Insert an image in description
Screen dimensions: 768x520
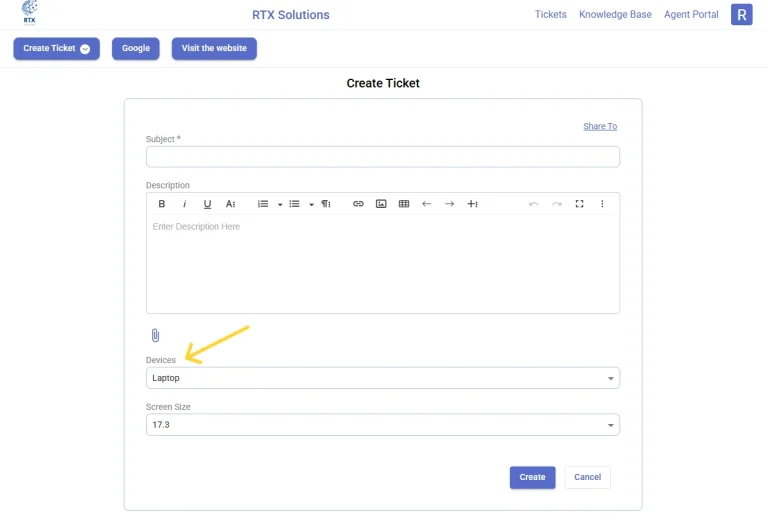(381, 204)
